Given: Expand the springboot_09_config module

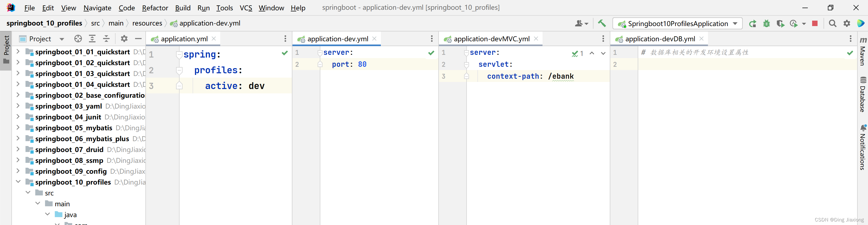Looking at the screenshot, I should [18, 171].
